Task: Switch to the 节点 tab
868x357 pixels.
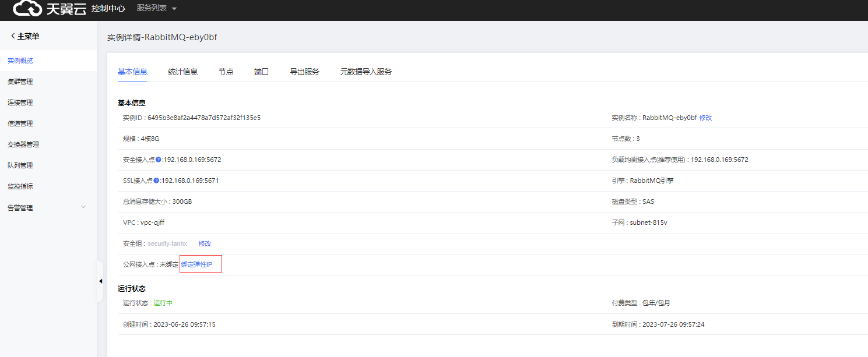Action: tap(226, 72)
